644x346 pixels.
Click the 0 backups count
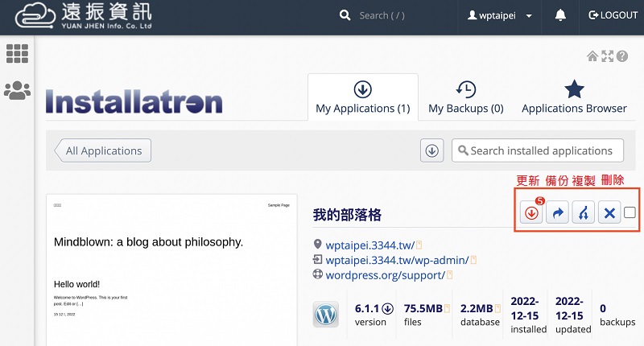click(617, 315)
